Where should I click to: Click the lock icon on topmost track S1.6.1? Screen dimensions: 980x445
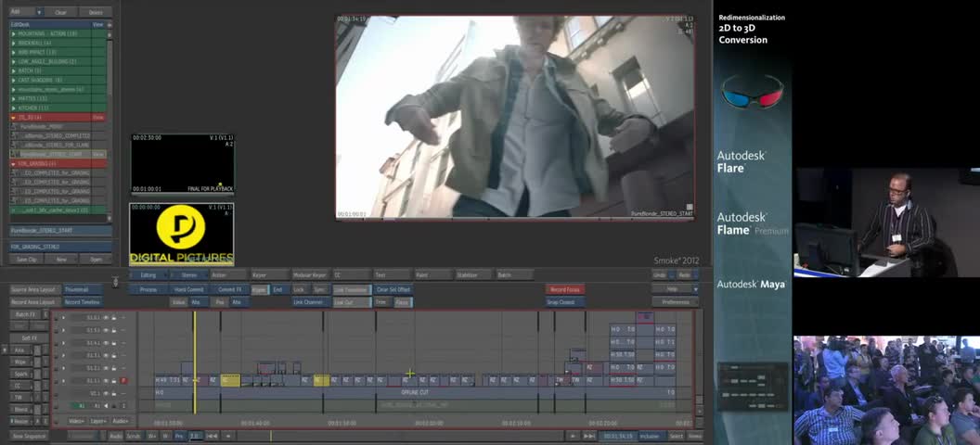(114, 318)
